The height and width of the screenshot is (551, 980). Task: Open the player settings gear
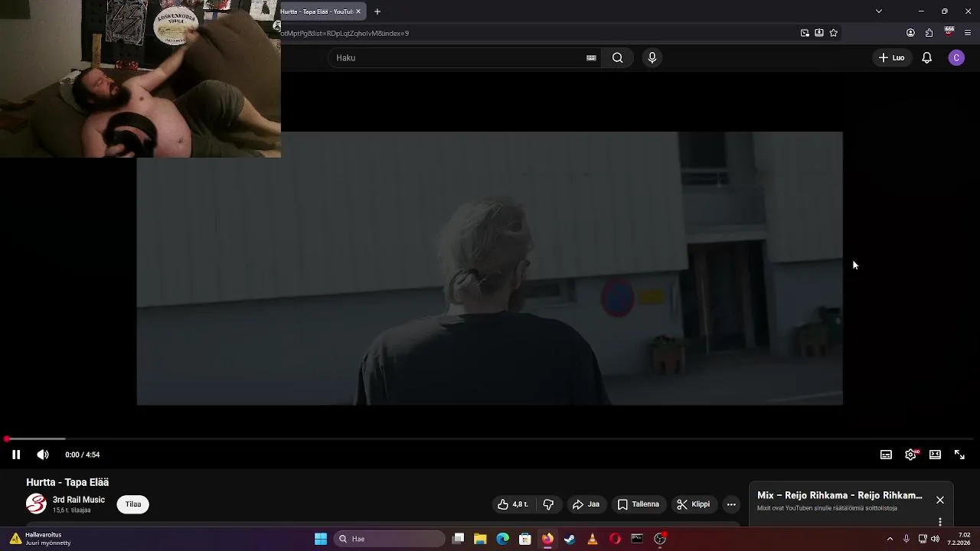(910, 455)
